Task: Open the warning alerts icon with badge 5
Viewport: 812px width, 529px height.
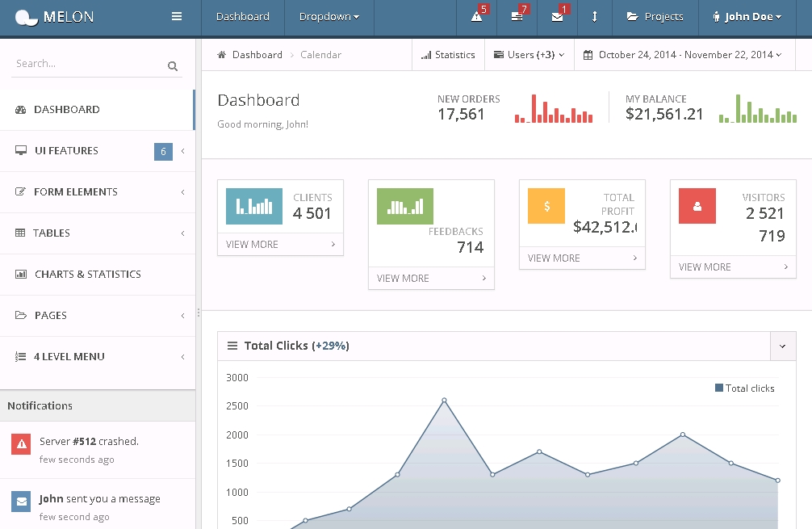Action: coord(477,17)
